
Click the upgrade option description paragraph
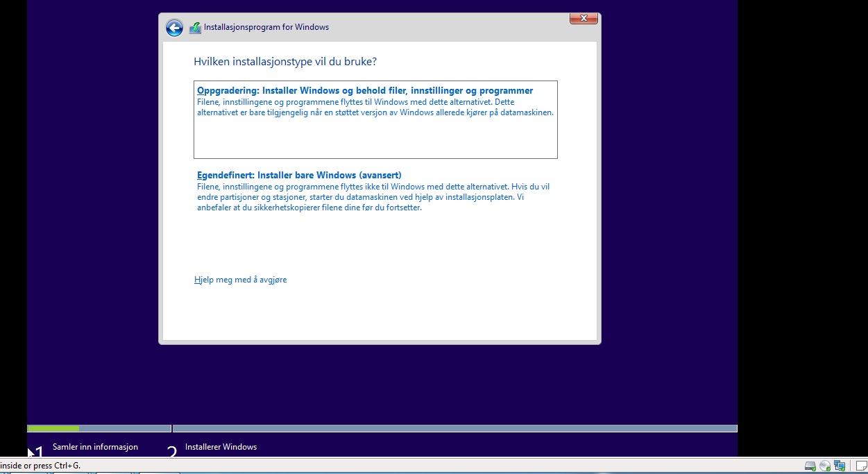(x=375, y=108)
